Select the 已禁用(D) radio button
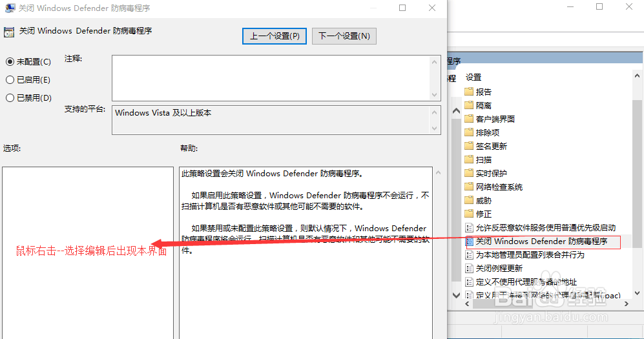The width and height of the screenshot is (644, 339). tap(10, 98)
